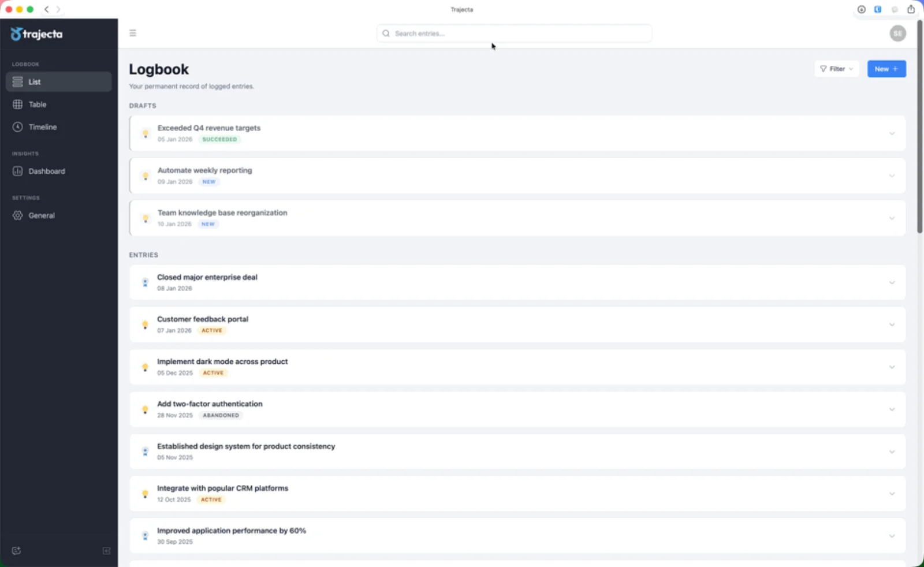This screenshot has width=924, height=567.
Task: Collapse the sidebar using bottom panel toggle
Action: click(106, 551)
